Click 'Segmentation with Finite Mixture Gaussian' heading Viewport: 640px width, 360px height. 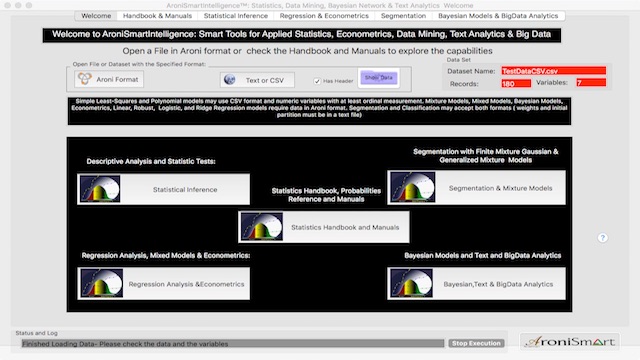485,156
